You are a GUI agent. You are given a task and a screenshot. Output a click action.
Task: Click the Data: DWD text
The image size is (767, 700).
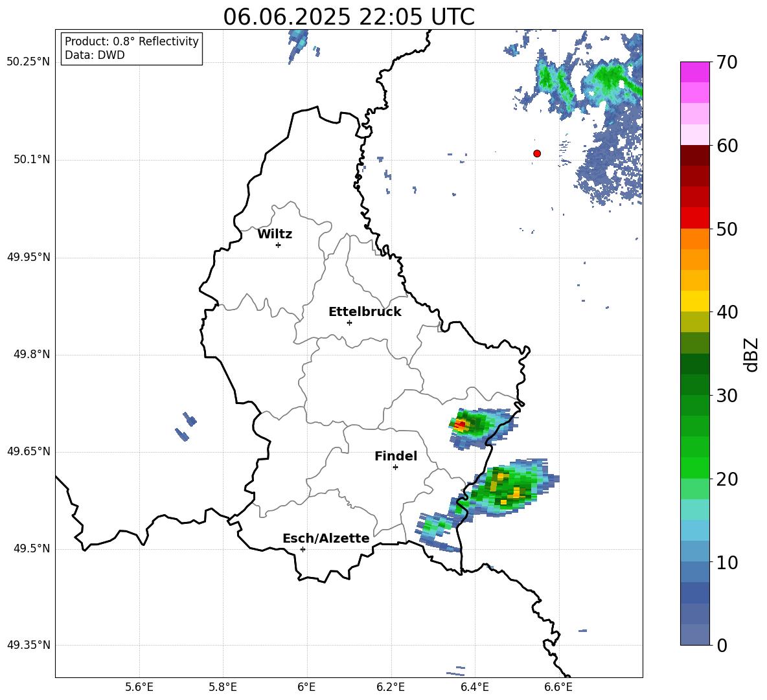tap(95, 55)
